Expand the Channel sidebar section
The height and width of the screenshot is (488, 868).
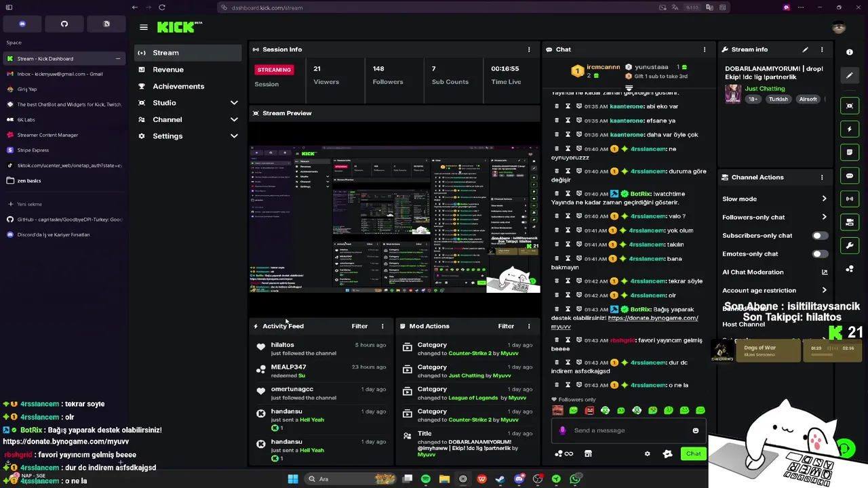[x=234, y=120]
